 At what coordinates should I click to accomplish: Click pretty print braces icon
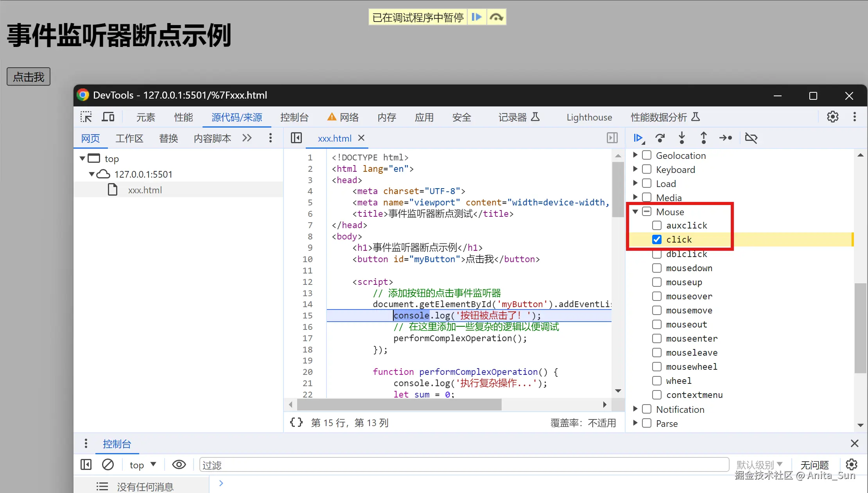[296, 422]
